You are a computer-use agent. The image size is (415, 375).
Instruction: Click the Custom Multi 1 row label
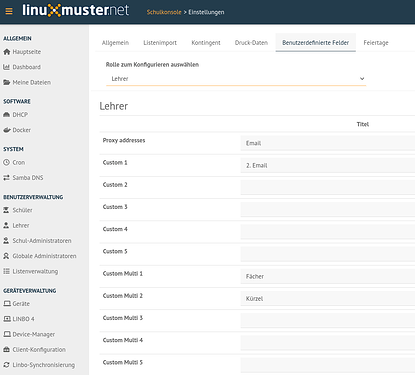point(123,274)
